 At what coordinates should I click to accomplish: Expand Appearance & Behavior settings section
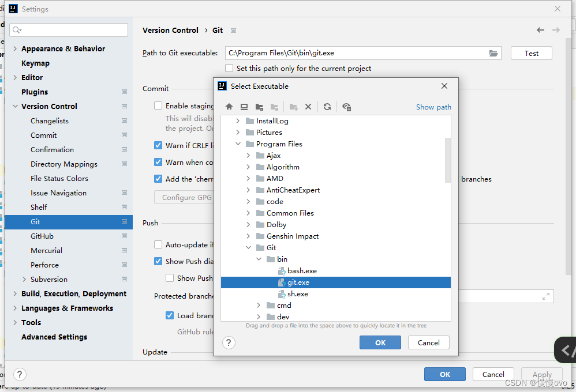[15, 48]
